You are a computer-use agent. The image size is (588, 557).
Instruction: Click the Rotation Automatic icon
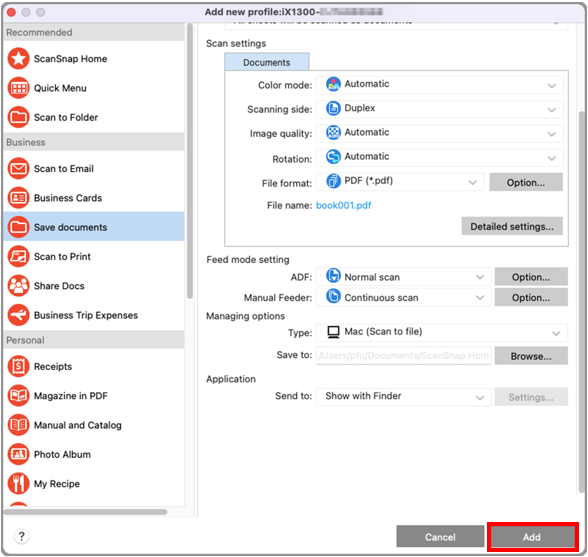333,157
